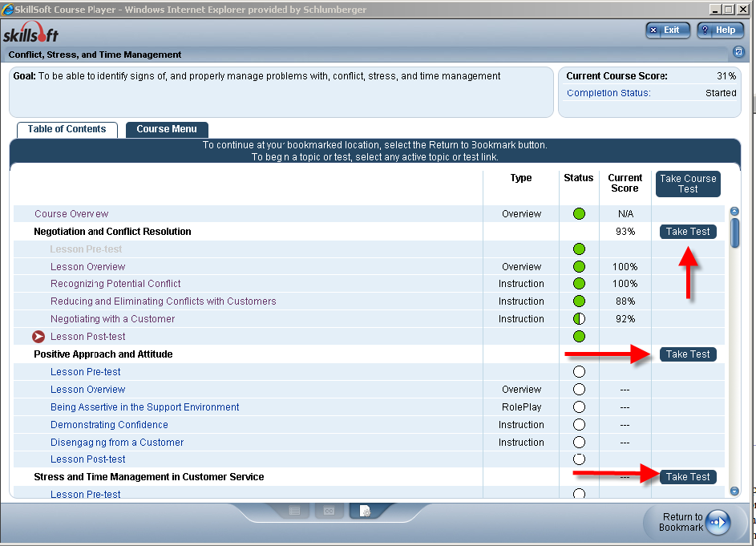
Task: Open Being Assertive in the Support Environment
Action: click(x=144, y=407)
